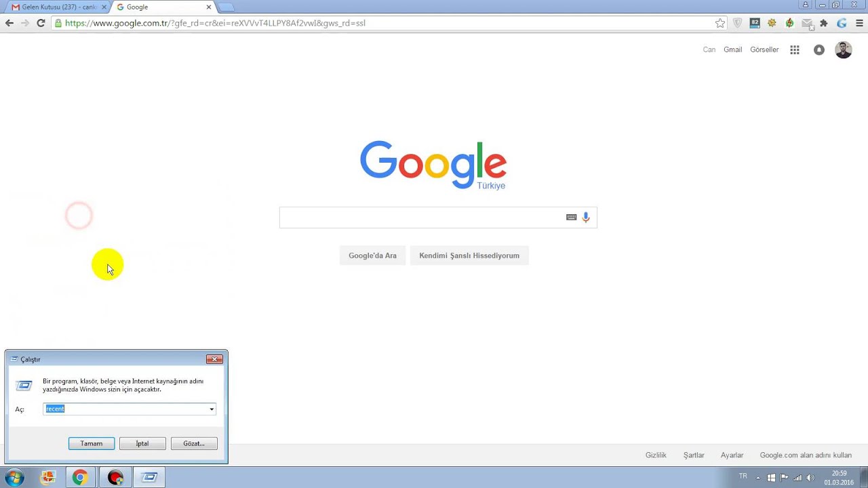Open the volume speaker tray icon

[810, 478]
